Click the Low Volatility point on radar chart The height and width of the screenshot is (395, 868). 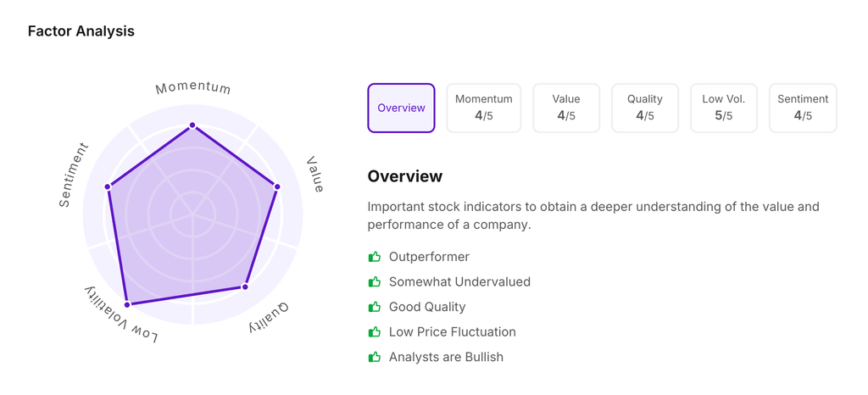[x=127, y=303]
